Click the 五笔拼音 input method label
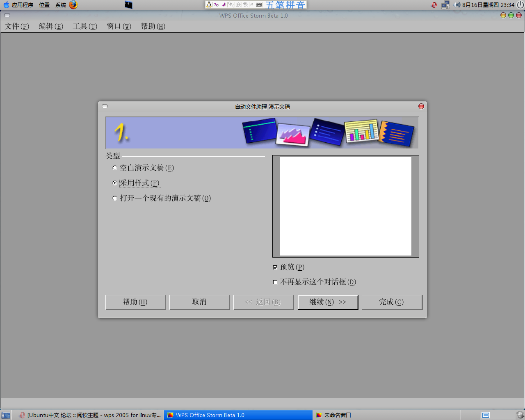This screenshot has height=420, width=525. tap(285, 5)
